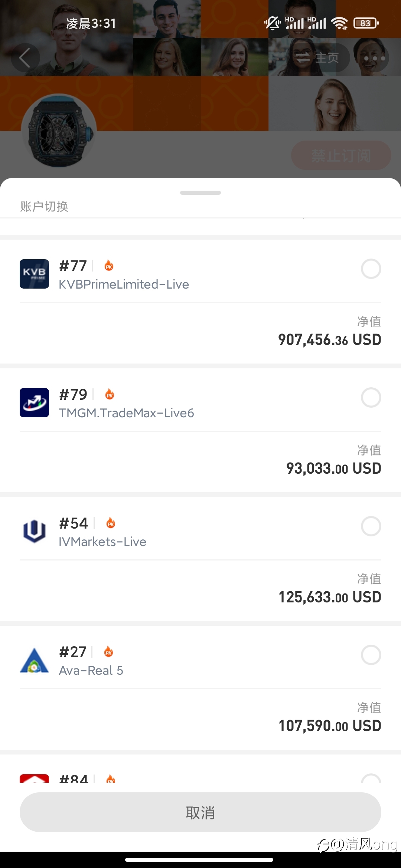Tap the bottom sheet drag handle
Viewport: 401px width, 868px height.
[200, 193]
